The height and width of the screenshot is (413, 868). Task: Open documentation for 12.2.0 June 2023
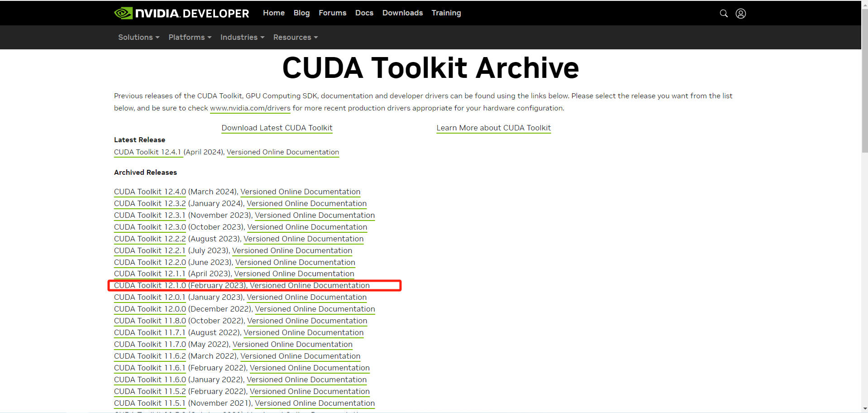click(296, 263)
